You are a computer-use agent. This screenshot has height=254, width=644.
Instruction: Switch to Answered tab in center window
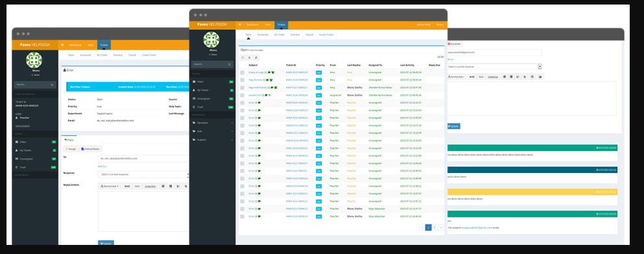point(263,35)
